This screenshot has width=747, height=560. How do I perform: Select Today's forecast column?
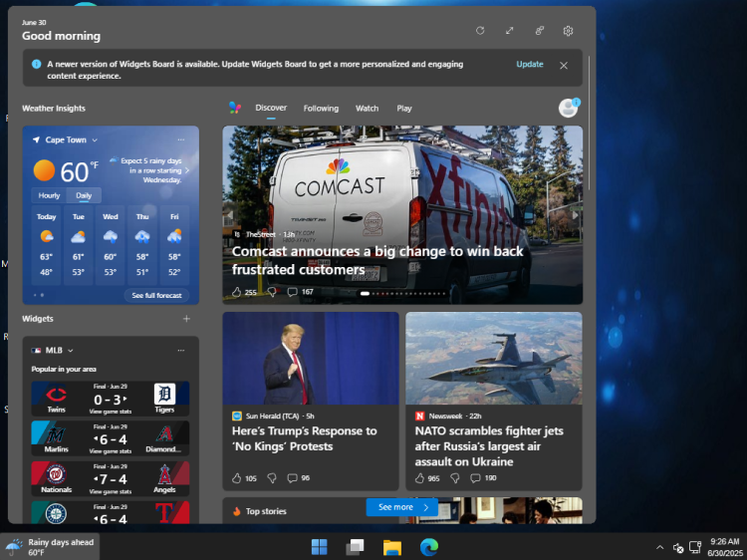(x=46, y=245)
